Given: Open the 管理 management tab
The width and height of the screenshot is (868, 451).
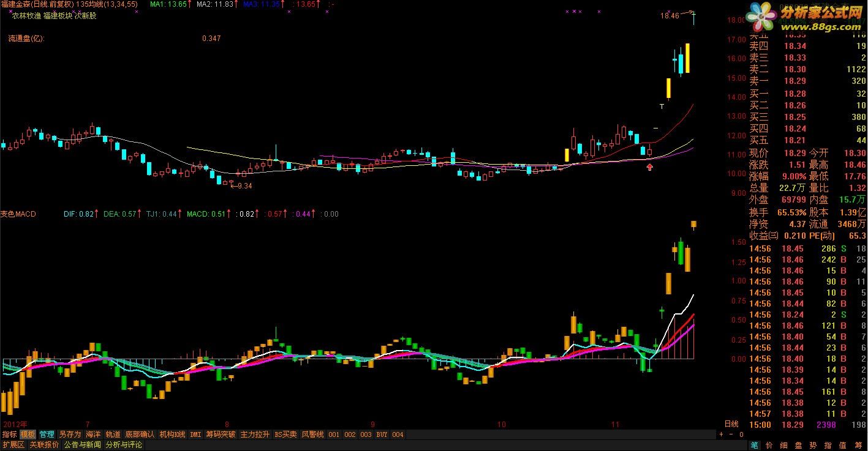Looking at the screenshot, I should [x=47, y=434].
